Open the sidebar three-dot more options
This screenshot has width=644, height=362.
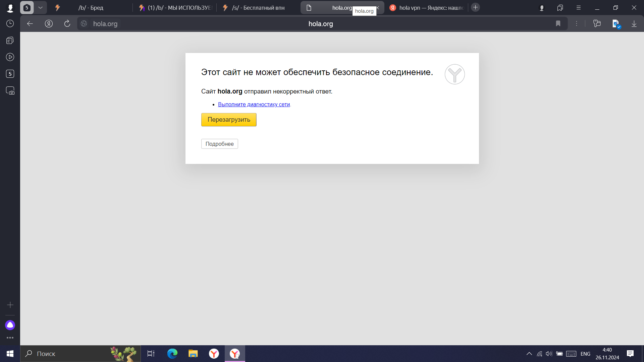(x=10, y=338)
